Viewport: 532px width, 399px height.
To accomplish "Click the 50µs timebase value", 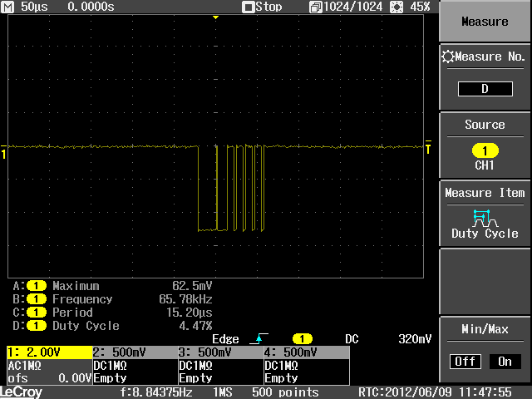I will (34, 7).
